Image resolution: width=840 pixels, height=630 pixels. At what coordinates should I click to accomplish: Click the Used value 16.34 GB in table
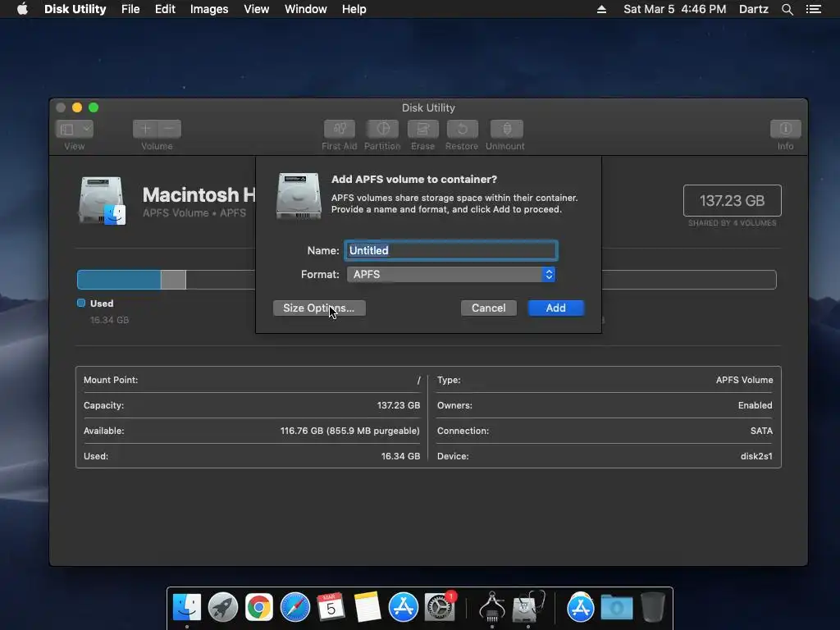tap(400, 456)
